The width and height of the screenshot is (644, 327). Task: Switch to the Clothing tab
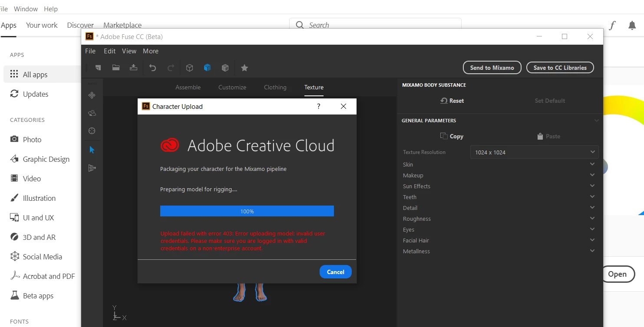point(275,87)
